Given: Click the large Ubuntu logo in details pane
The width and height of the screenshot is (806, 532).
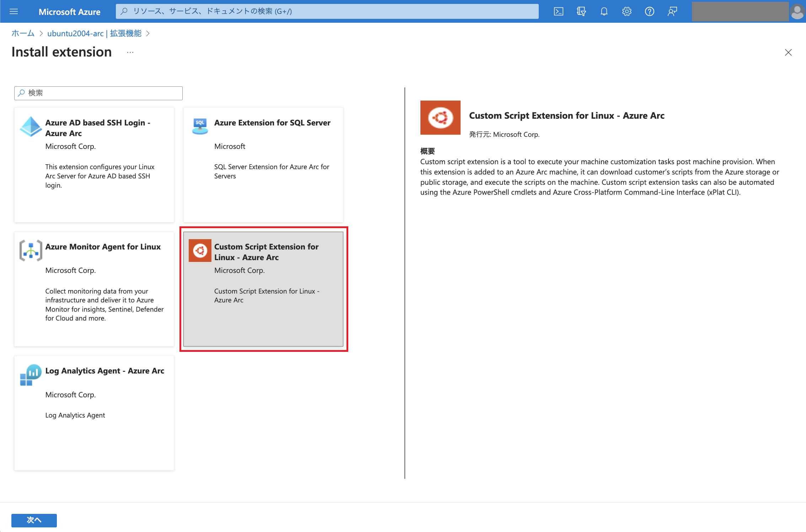Looking at the screenshot, I should [440, 118].
